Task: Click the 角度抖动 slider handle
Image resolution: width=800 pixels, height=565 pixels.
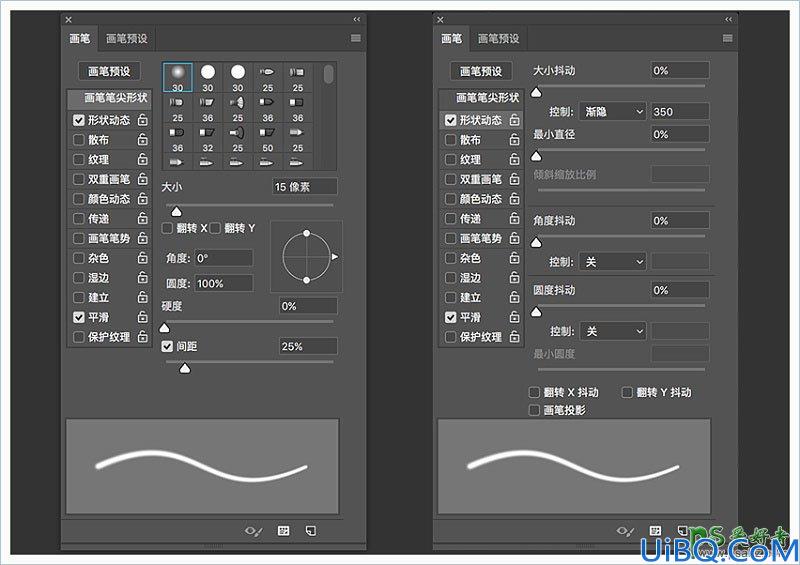Action: pos(536,242)
